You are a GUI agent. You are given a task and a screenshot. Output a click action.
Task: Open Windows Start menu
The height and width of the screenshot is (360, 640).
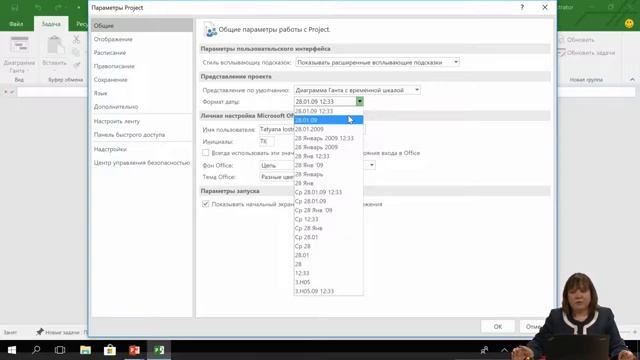pyautogui.click(x=12, y=350)
